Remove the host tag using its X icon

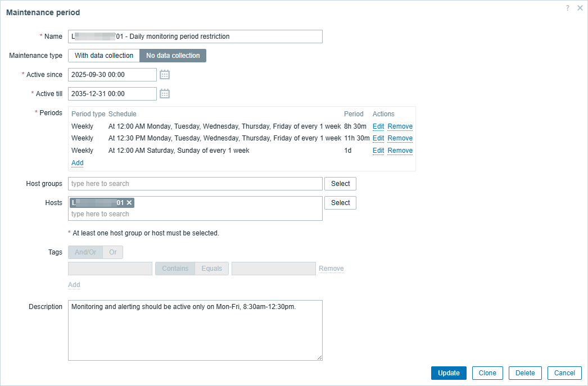click(129, 203)
